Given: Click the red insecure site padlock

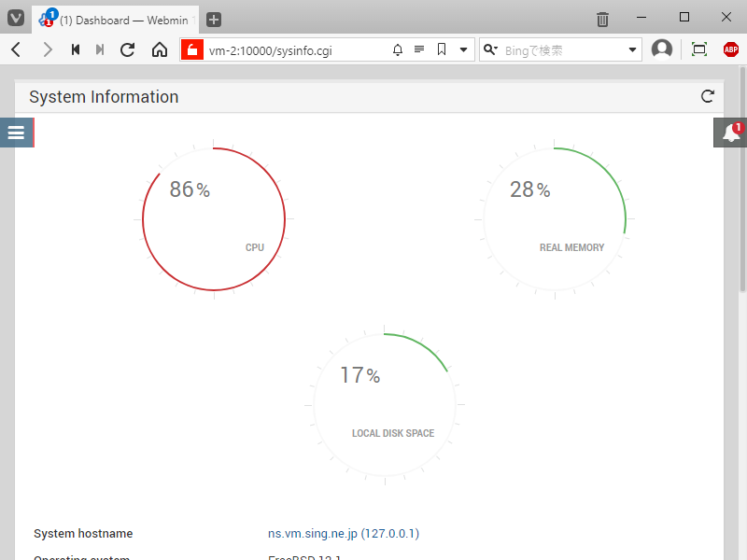Looking at the screenshot, I should click(x=192, y=49).
